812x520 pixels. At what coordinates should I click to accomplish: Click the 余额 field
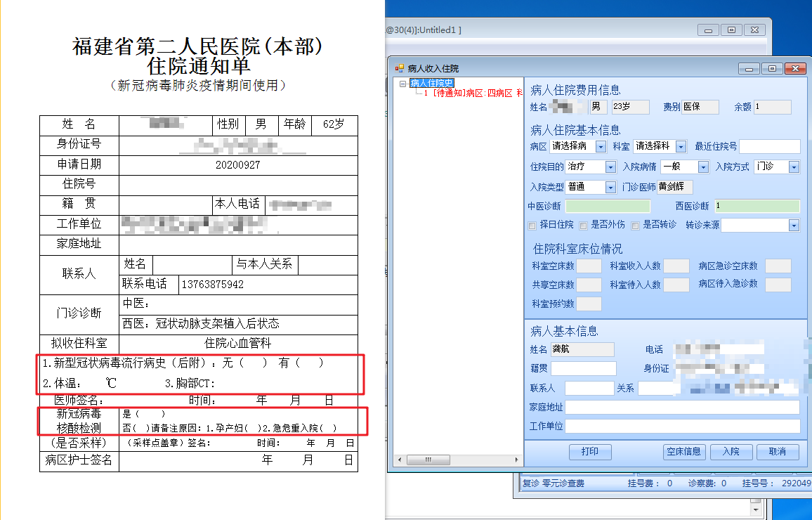[772, 107]
